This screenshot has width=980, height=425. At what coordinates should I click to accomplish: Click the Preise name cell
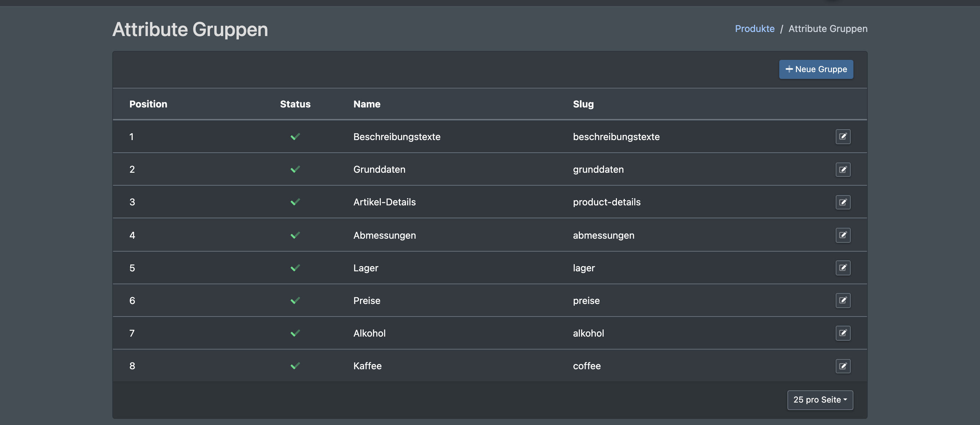pyautogui.click(x=366, y=301)
